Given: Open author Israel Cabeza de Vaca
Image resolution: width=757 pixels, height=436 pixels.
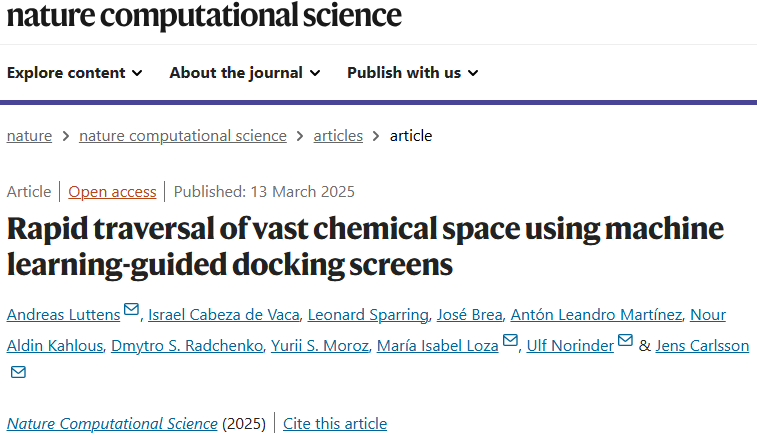Looking at the screenshot, I should tap(222, 315).
